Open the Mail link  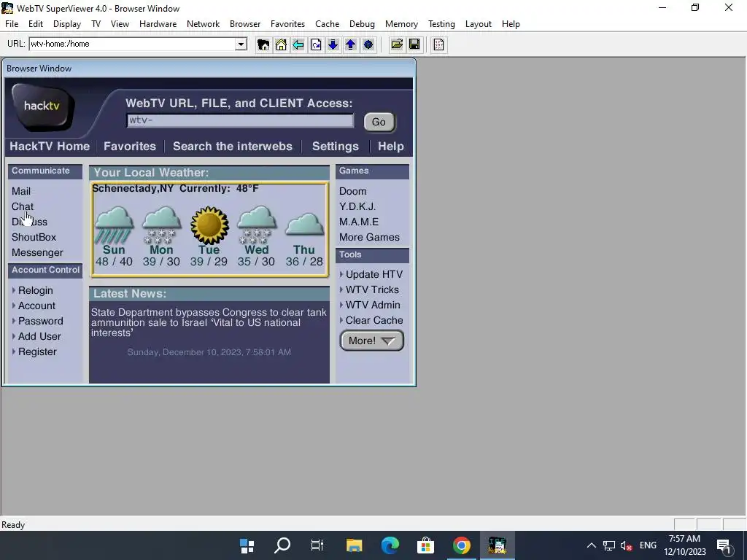pos(21,192)
